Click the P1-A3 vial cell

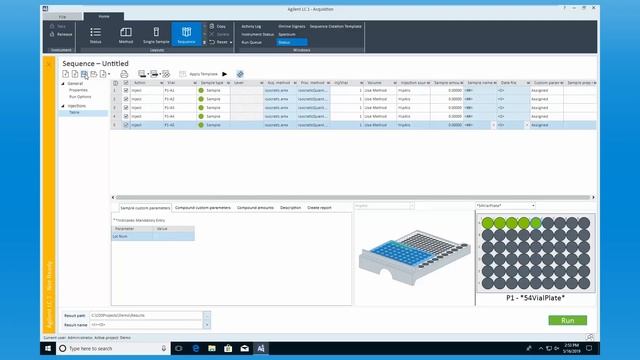(180, 108)
